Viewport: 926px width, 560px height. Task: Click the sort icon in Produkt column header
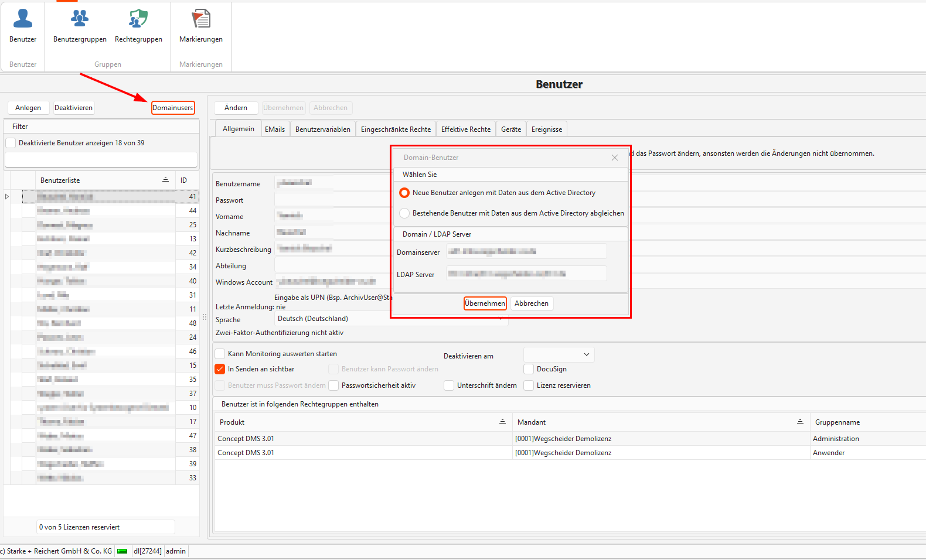(502, 422)
